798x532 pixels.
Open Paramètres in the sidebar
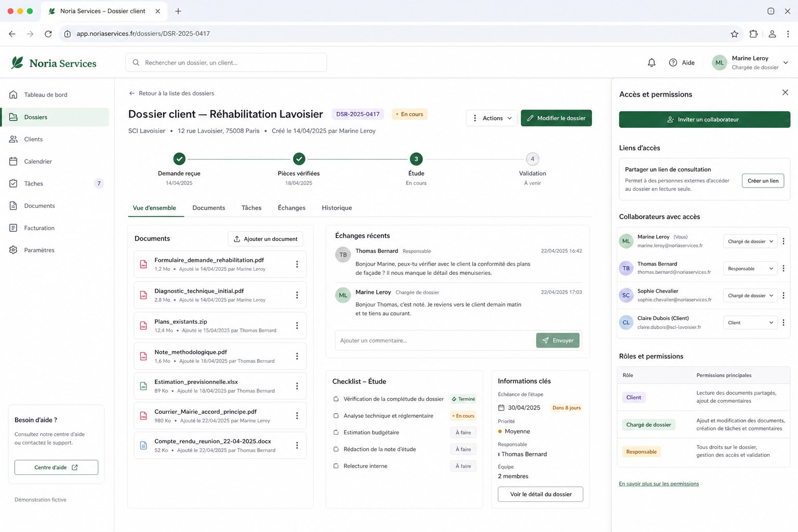[x=56, y=250]
